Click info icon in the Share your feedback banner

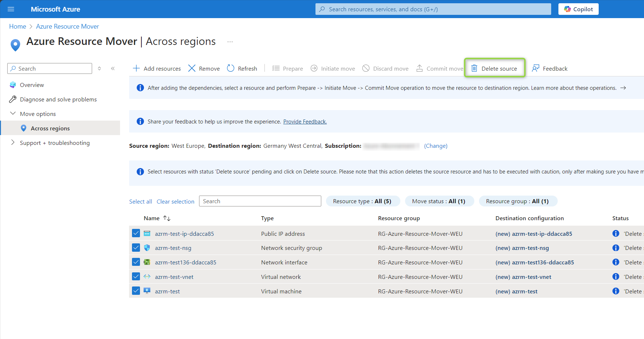coord(140,121)
